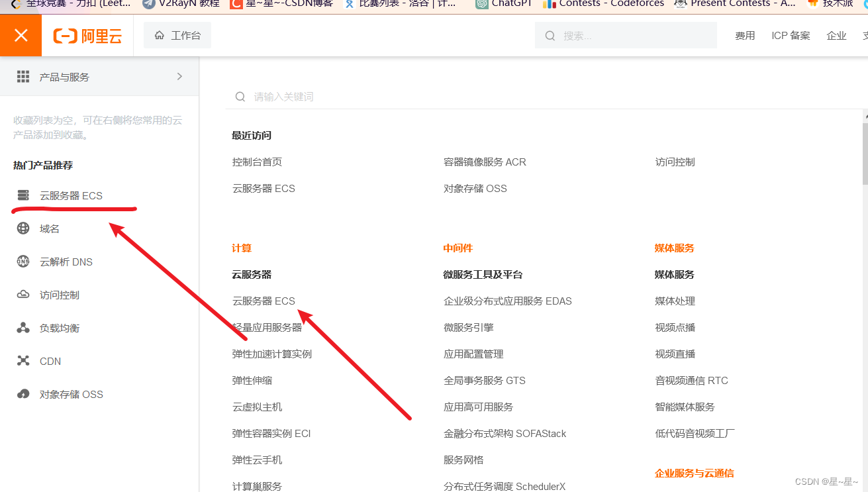Screen dimensions: 868x492
Task: Open 云服务器 ECS under 计算 category
Action: tap(264, 301)
